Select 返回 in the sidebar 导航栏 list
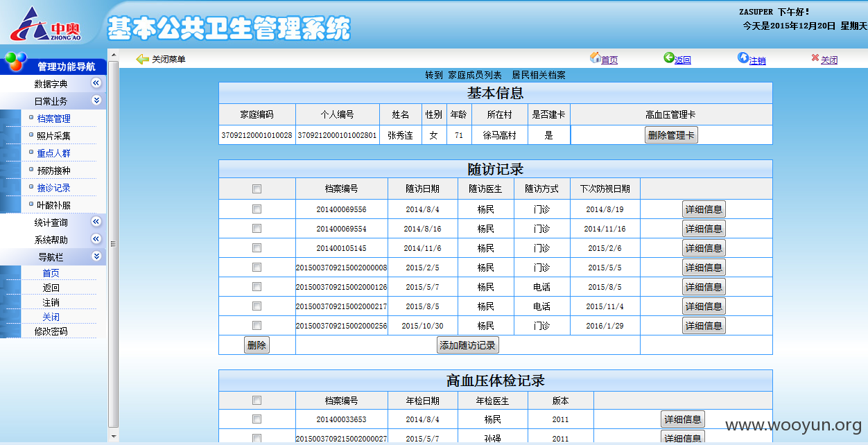 point(51,288)
